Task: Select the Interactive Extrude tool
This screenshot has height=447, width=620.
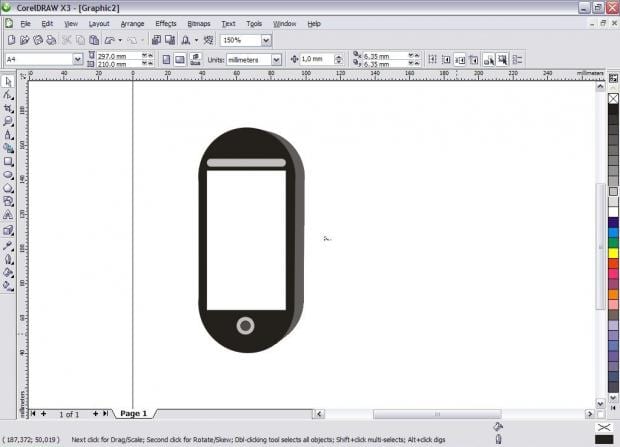Action: point(8,231)
